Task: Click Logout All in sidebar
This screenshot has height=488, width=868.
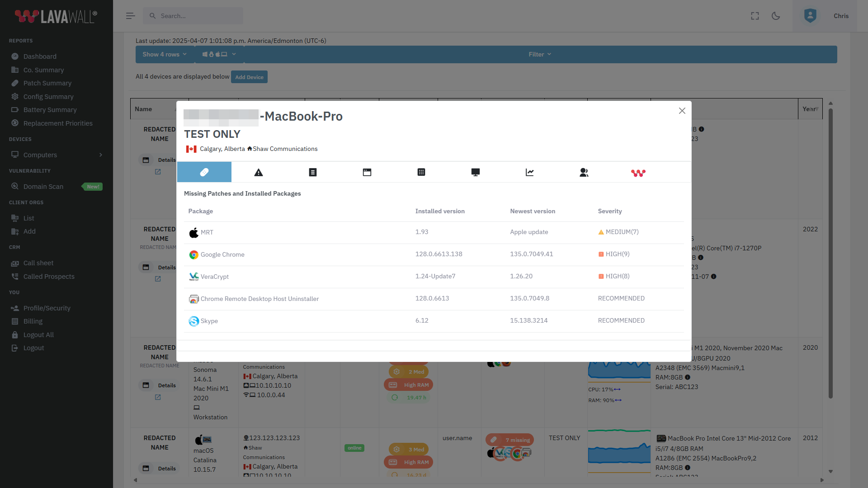Action: (38, 335)
